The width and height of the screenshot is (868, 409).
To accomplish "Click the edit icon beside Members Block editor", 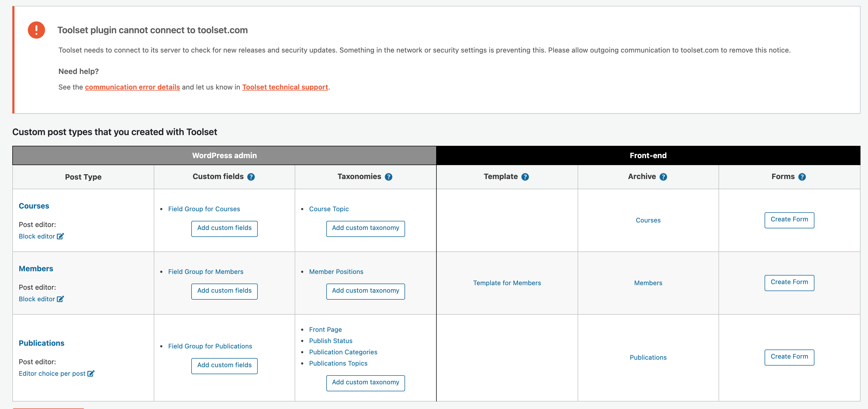I will coord(60,299).
